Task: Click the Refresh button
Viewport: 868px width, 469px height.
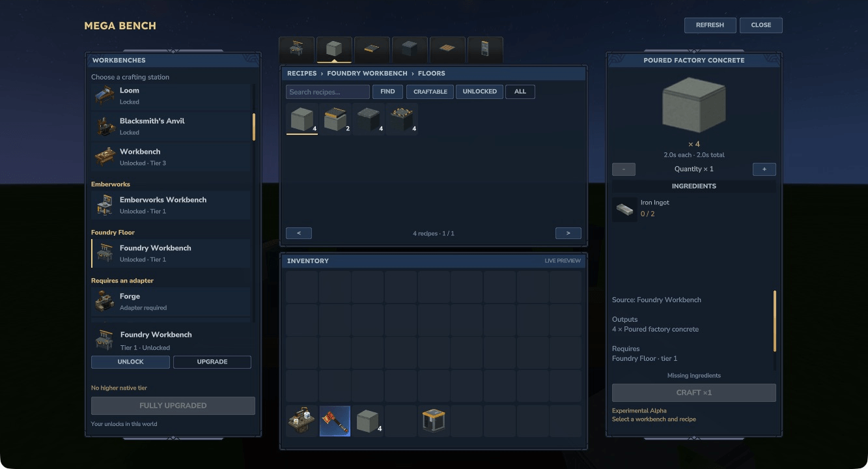Action: (x=710, y=25)
